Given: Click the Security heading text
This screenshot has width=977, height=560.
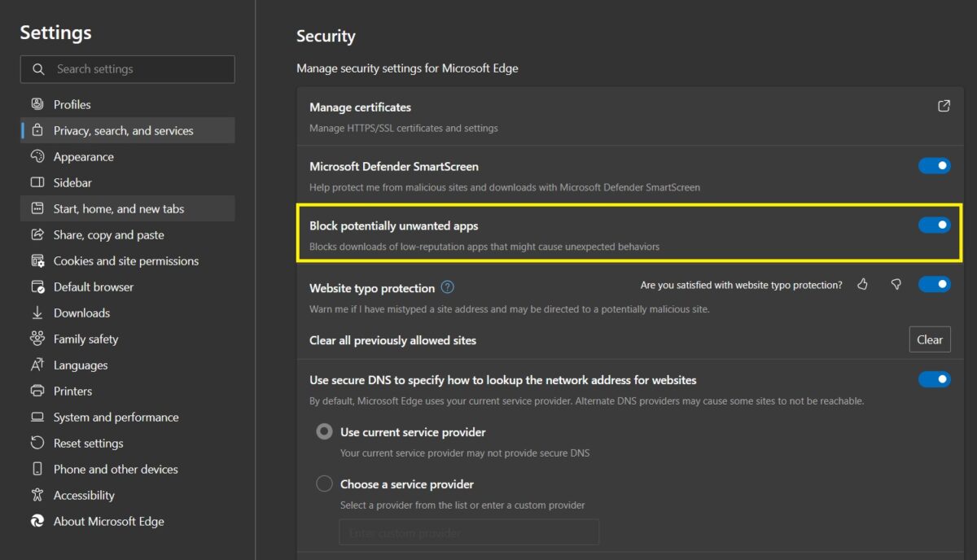Looking at the screenshot, I should (326, 36).
